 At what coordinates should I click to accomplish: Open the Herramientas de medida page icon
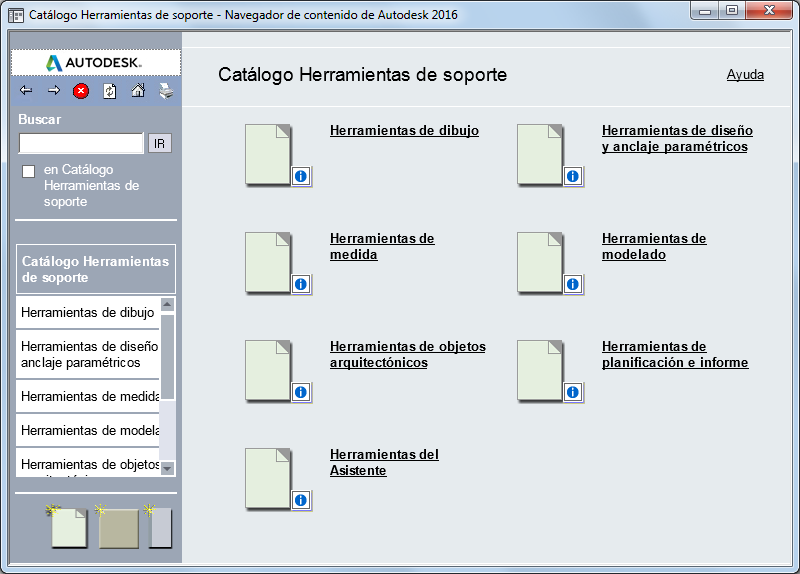coord(268,263)
